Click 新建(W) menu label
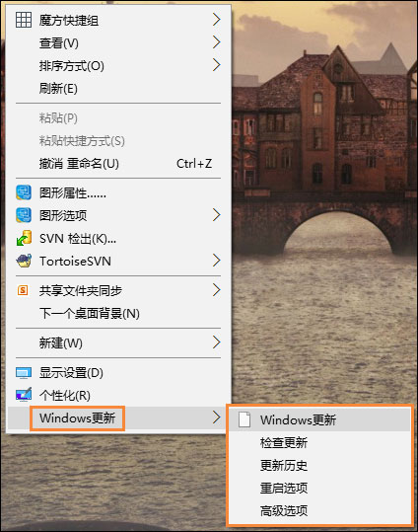The width and height of the screenshot is (418, 532). coord(61,342)
